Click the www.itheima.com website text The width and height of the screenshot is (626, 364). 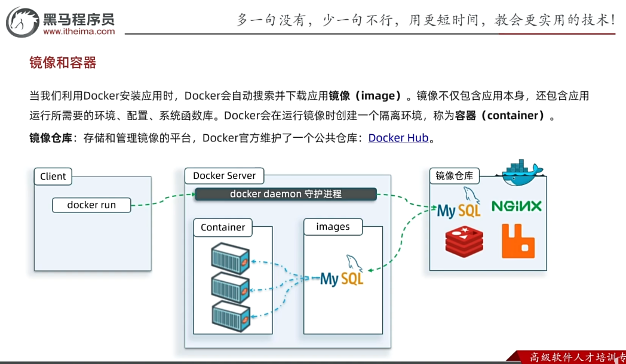click(x=79, y=32)
